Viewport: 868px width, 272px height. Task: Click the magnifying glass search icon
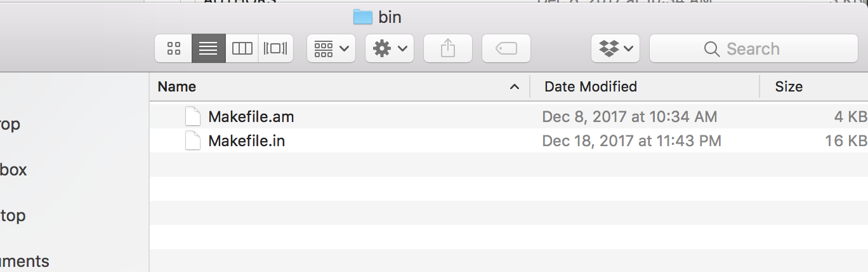[x=712, y=49]
